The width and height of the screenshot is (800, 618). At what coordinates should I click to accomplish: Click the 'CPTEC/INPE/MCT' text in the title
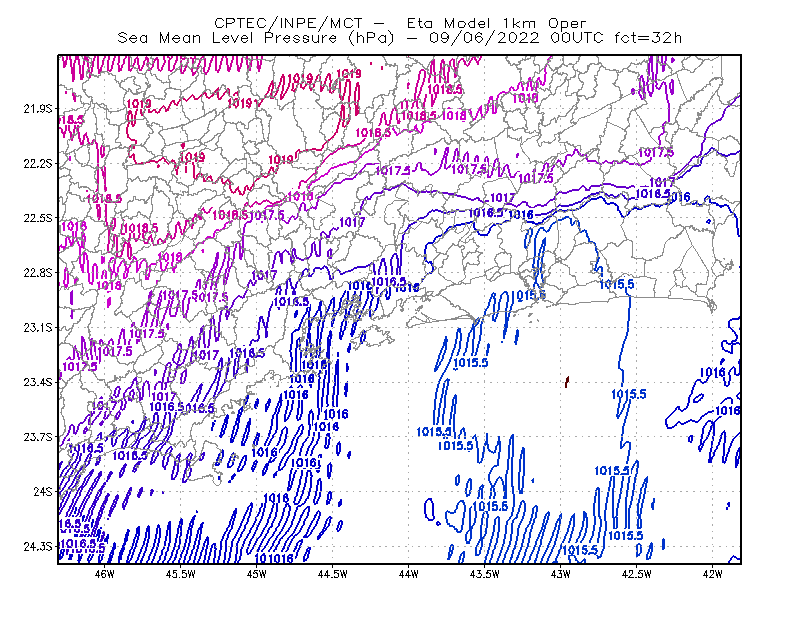[288, 23]
